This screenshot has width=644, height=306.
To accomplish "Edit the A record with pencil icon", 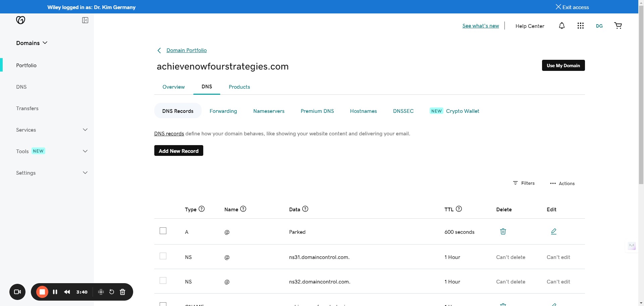I will tap(553, 231).
